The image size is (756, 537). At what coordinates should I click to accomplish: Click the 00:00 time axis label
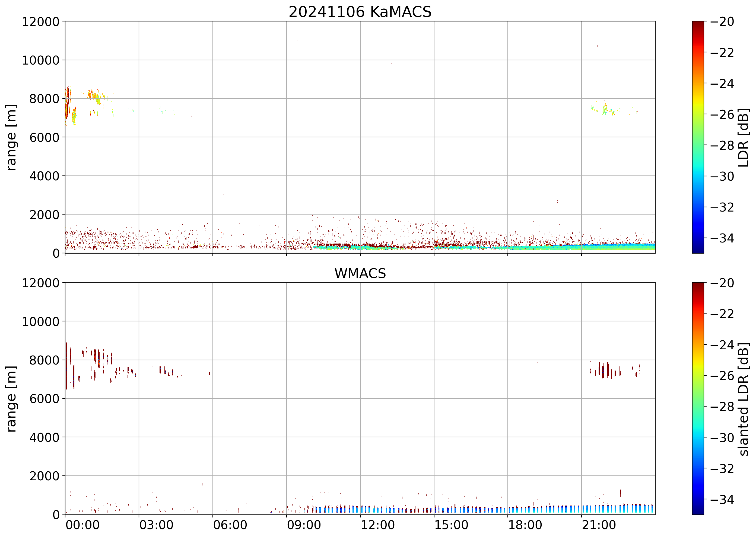pos(82,525)
